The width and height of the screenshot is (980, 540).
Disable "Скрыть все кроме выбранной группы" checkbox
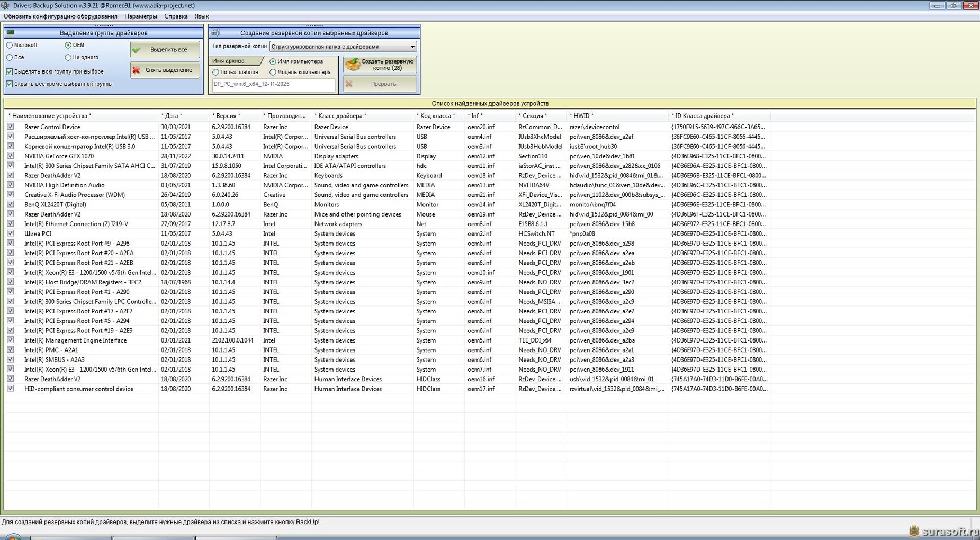[x=10, y=84]
